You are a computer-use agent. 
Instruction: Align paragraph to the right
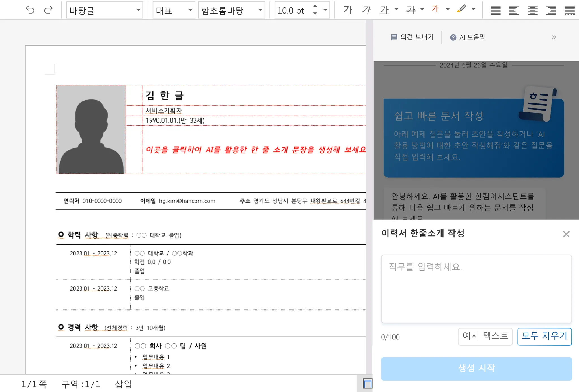(x=551, y=10)
